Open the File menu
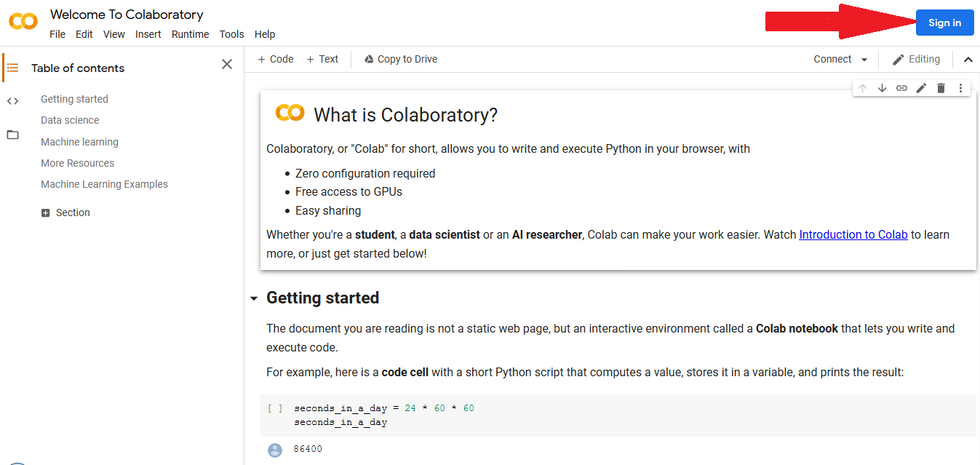The width and height of the screenshot is (980, 465). (x=57, y=34)
